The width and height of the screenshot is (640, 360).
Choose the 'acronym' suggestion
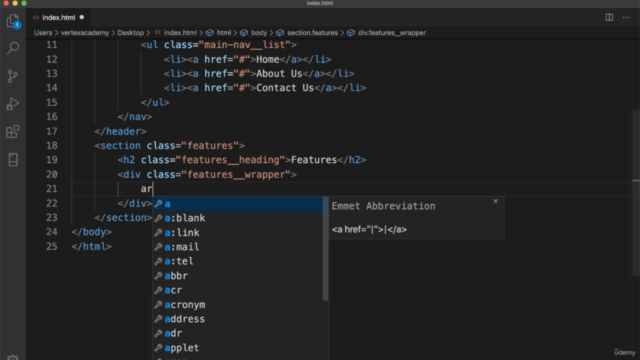[238, 305]
